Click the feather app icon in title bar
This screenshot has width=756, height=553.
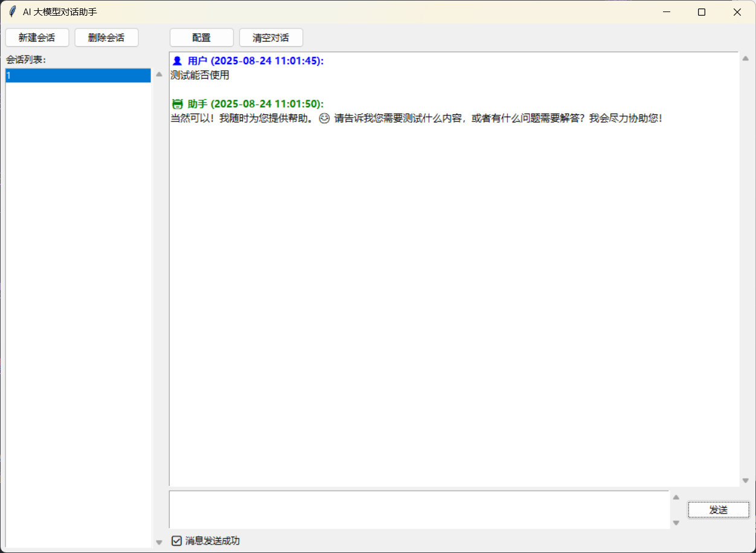tap(12, 12)
